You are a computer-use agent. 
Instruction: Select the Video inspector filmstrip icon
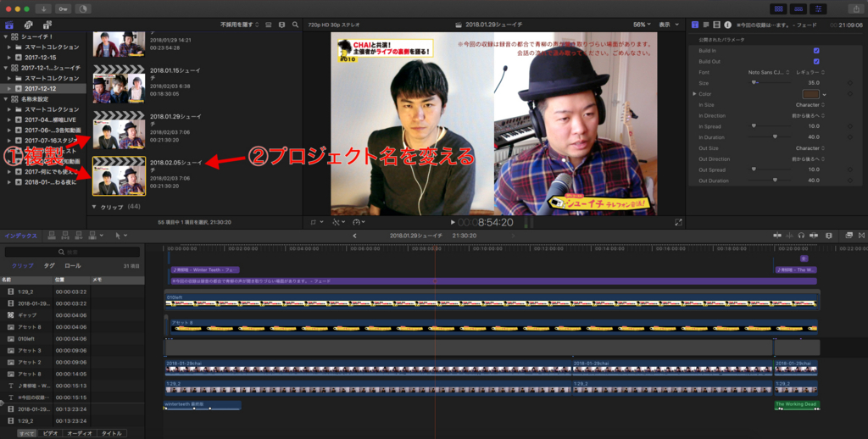click(x=717, y=25)
